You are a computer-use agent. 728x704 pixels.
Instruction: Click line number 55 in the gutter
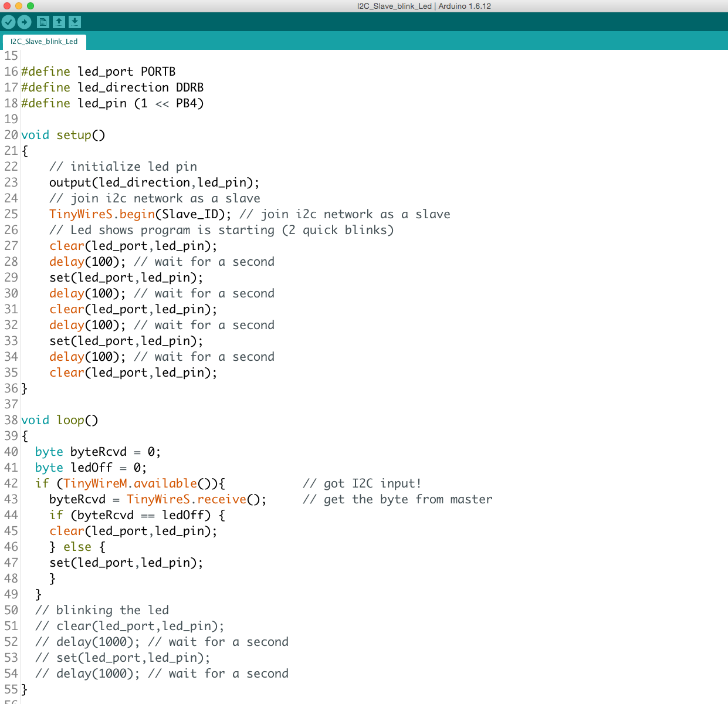point(11,689)
